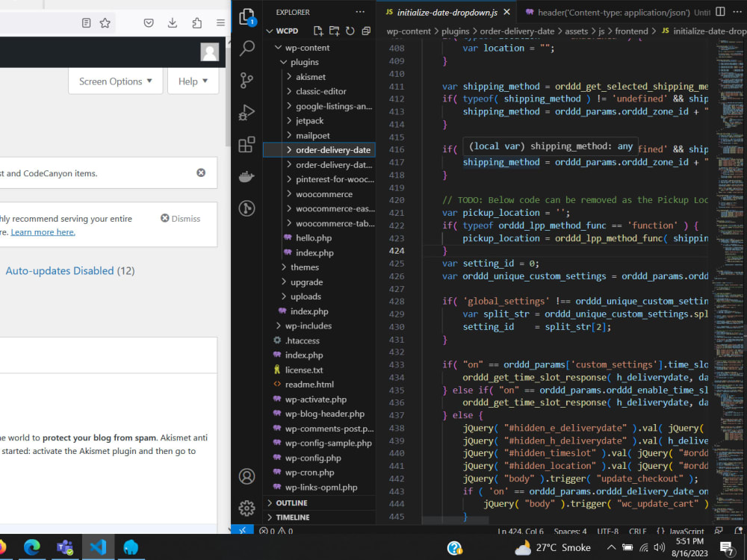Expand the themes folder
This screenshot has width=747, height=560.
[x=304, y=267]
